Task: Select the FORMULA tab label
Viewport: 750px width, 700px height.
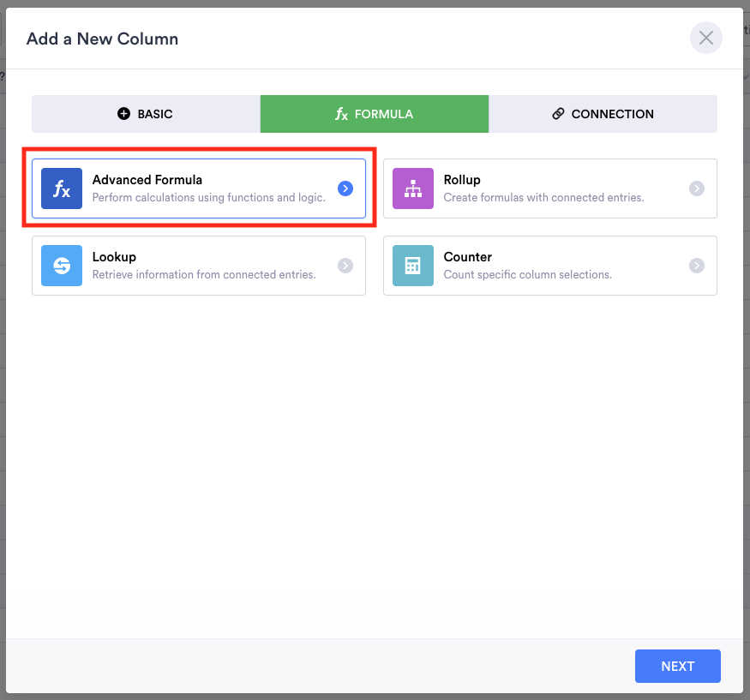Action: tap(383, 114)
